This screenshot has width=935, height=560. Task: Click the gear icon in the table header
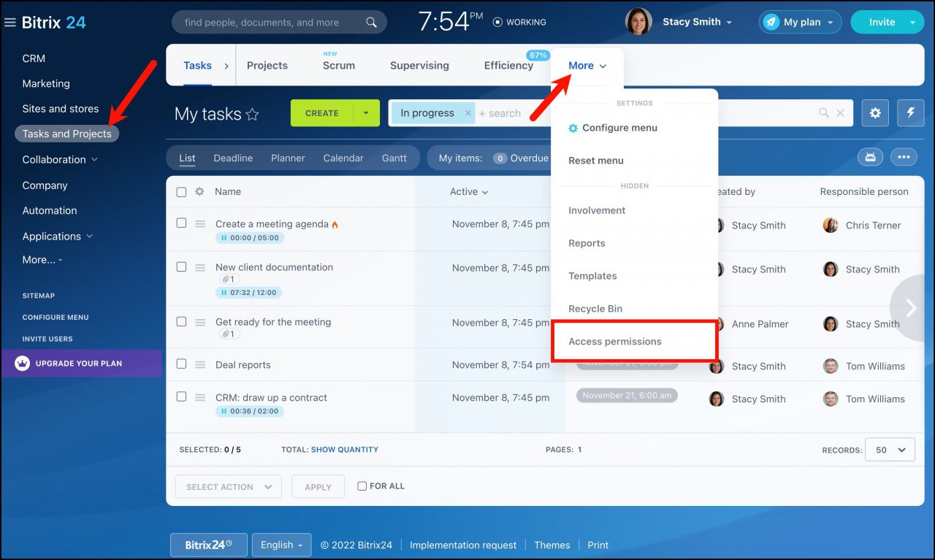(199, 191)
